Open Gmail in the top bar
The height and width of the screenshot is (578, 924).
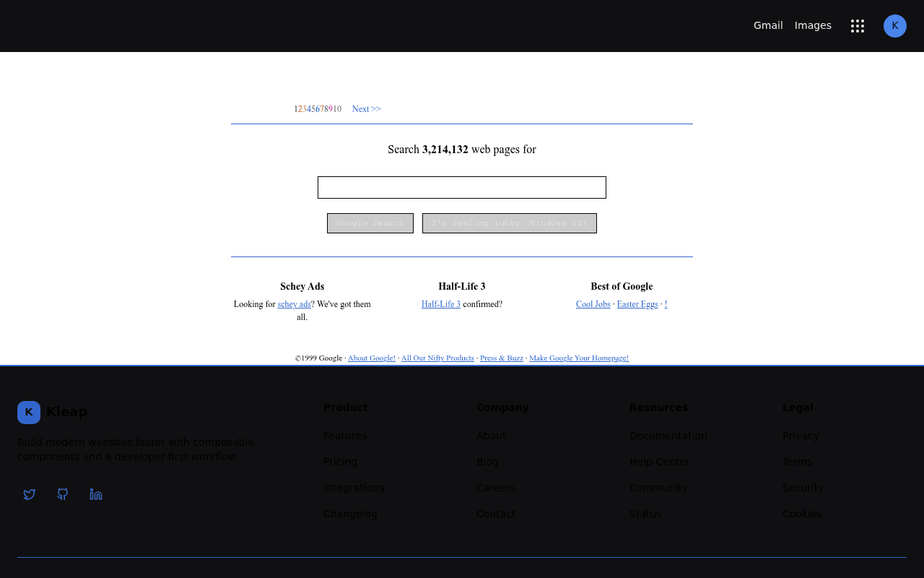click(x=768, y=25)
